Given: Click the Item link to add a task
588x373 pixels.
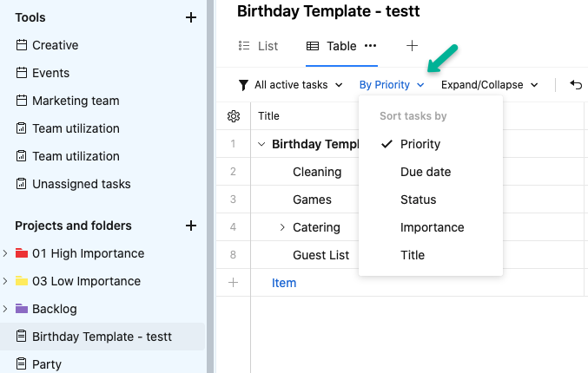Looking at the screenshot, I should tap(284, 283).
